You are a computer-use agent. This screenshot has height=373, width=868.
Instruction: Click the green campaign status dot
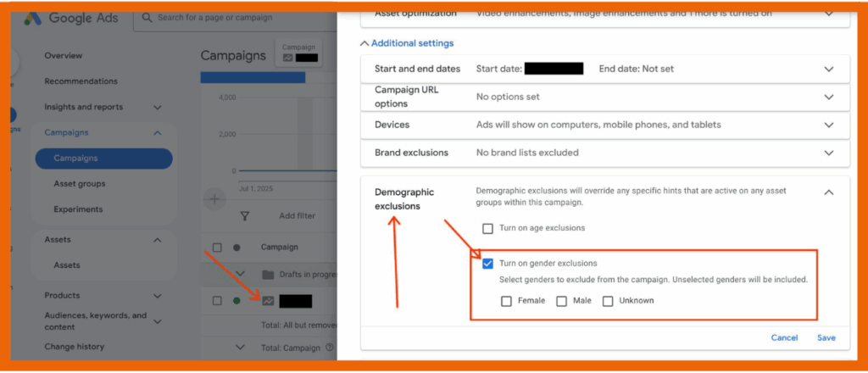pos(236,301)
